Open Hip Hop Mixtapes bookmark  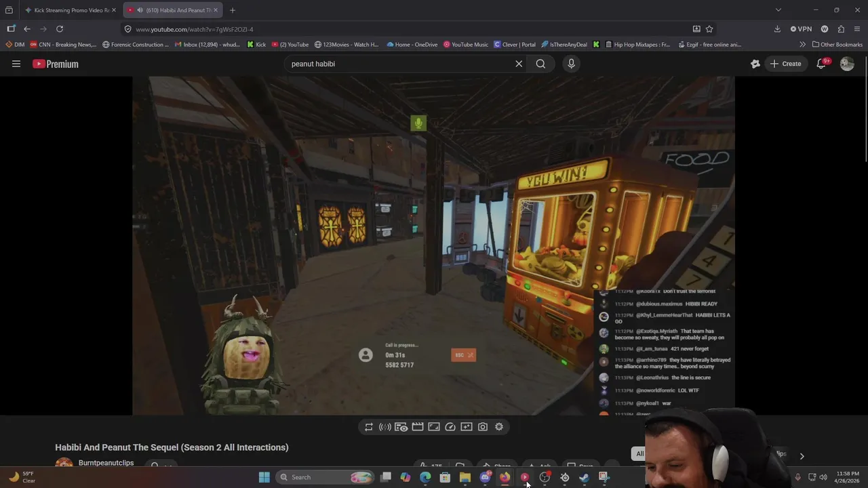click(x=636, y=45)
